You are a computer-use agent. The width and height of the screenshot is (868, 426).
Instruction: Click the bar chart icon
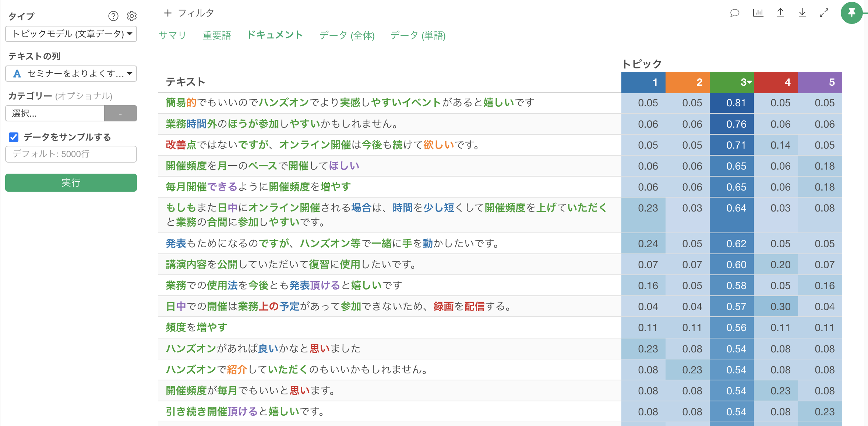[758, 13]
